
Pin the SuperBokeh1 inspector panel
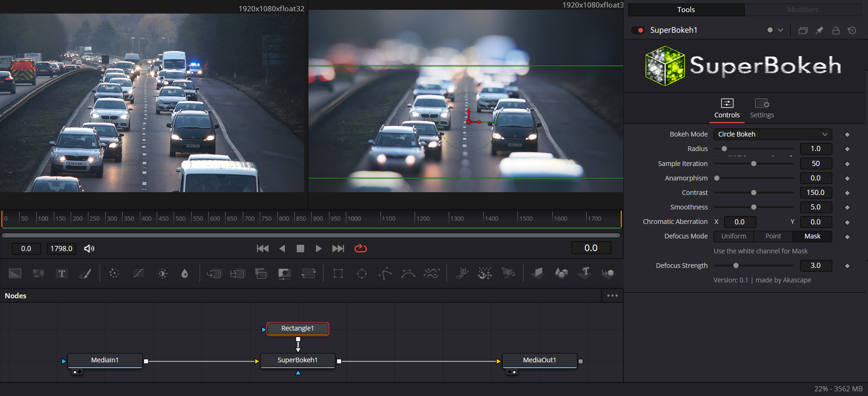819,30
